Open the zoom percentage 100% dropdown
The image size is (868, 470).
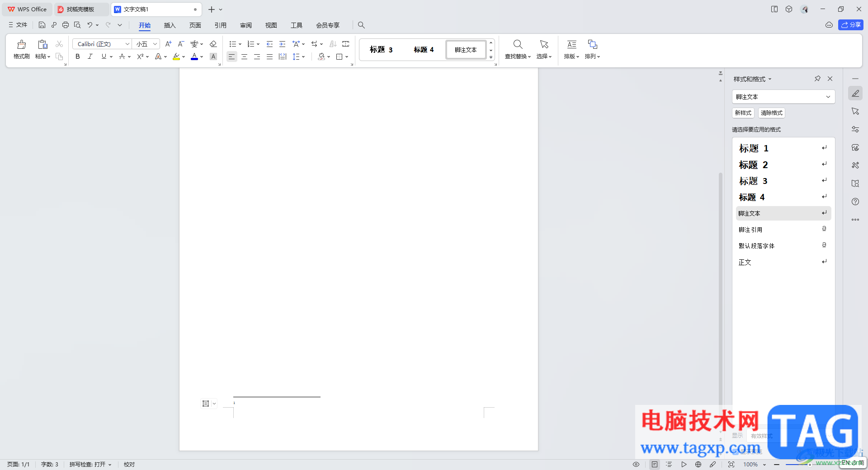pyautogui.click(x=764, y=465)
